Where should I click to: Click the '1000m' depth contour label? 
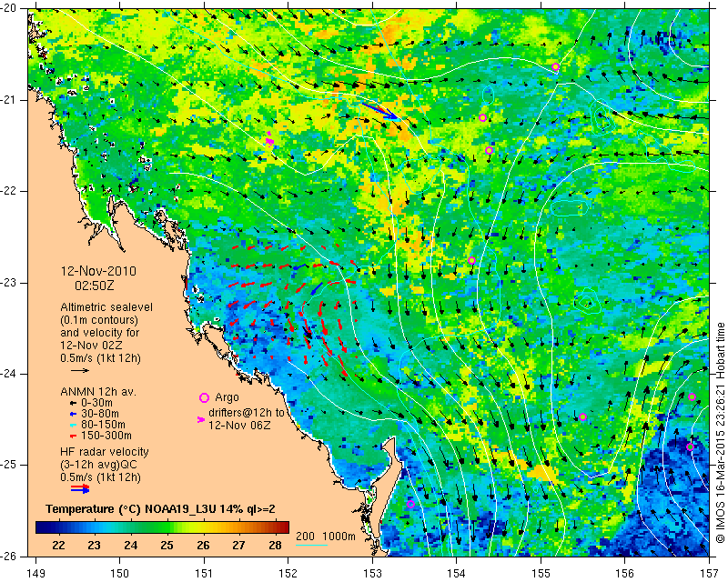(339, 537)
